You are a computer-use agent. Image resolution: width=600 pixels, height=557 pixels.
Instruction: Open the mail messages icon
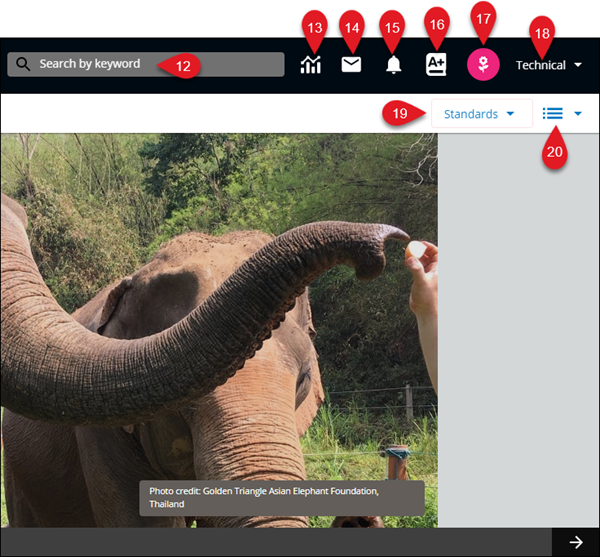351,66
